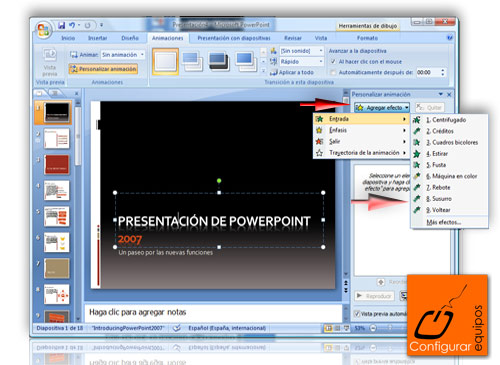Screen dimensions: 500x365
Task: Open PowerPoint help question mark
Action: point(450,38)
